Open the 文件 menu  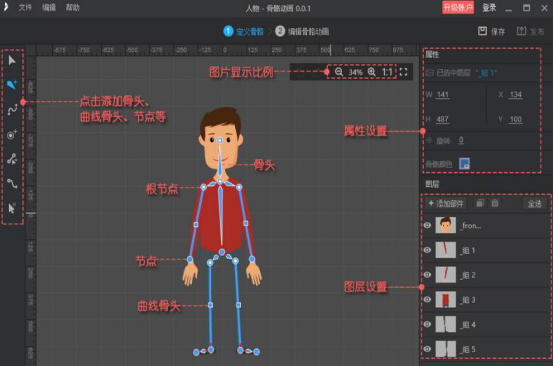25,7
